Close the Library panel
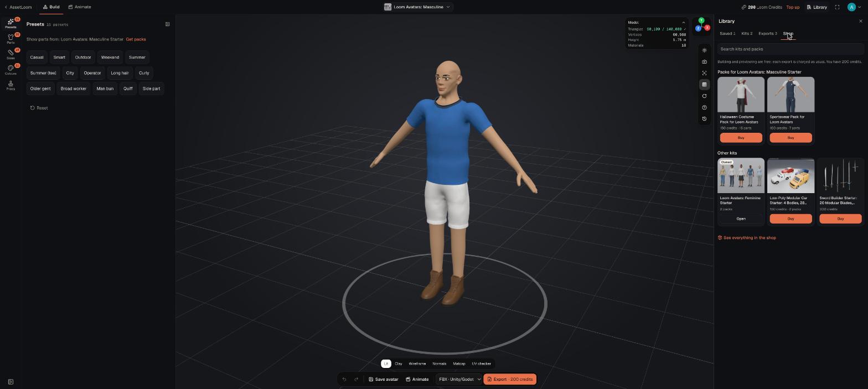 coord(860,21)
